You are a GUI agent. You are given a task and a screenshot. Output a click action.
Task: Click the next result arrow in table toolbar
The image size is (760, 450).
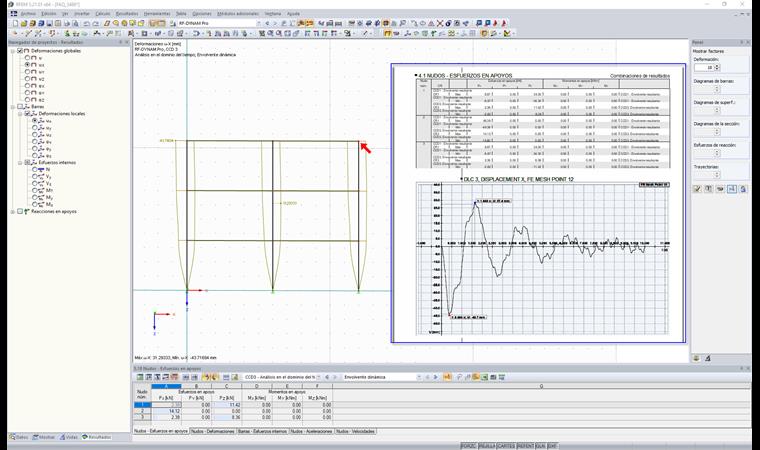click(x=435, y=377)
